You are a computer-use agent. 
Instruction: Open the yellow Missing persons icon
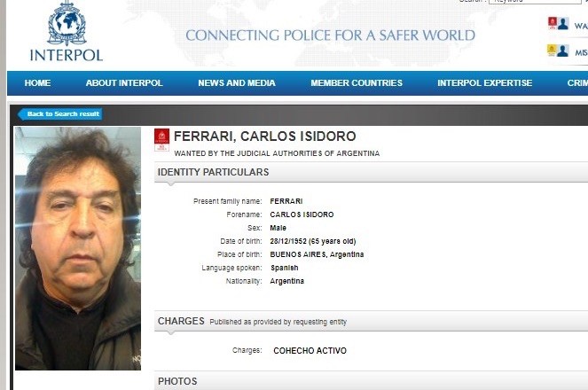click(558, 51)
